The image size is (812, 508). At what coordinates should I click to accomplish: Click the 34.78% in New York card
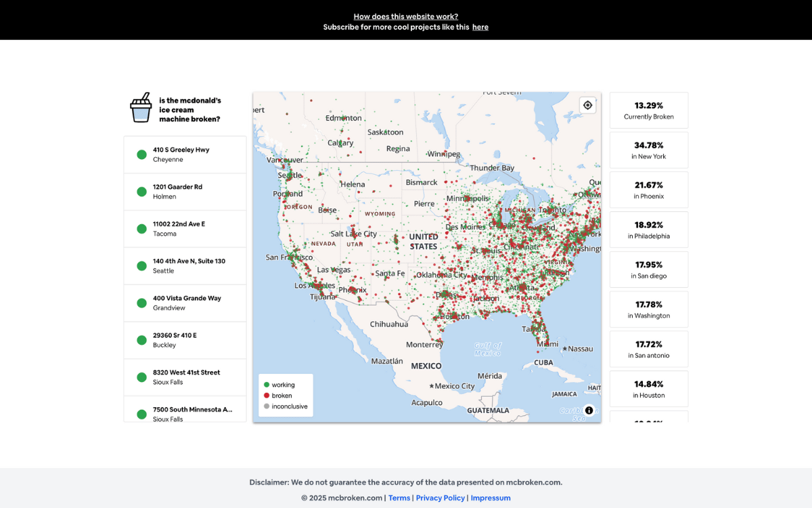coord(649,150)
